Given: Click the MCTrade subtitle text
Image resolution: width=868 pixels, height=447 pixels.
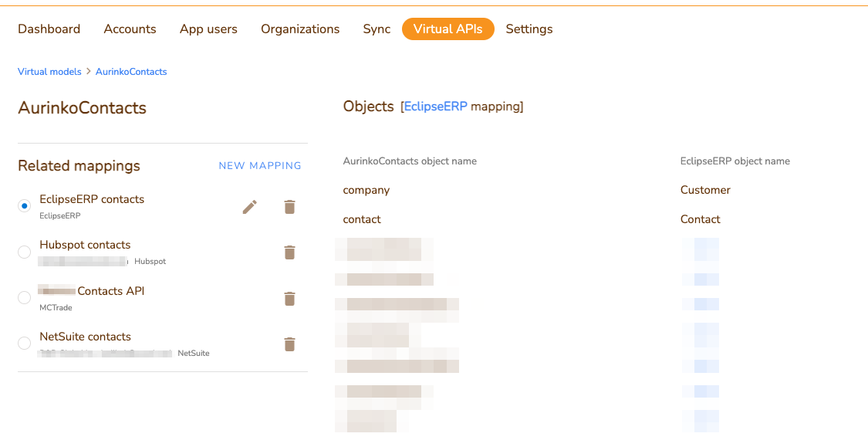Looking at the screenshot, I should click(56, 307).
